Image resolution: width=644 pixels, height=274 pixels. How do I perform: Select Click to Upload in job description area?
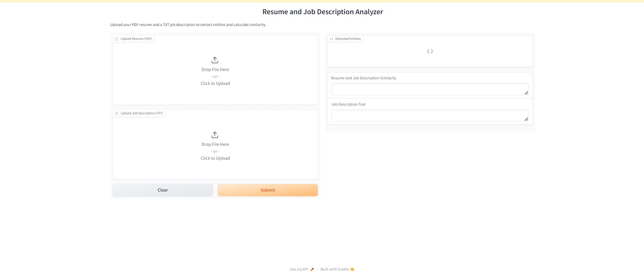215,158
